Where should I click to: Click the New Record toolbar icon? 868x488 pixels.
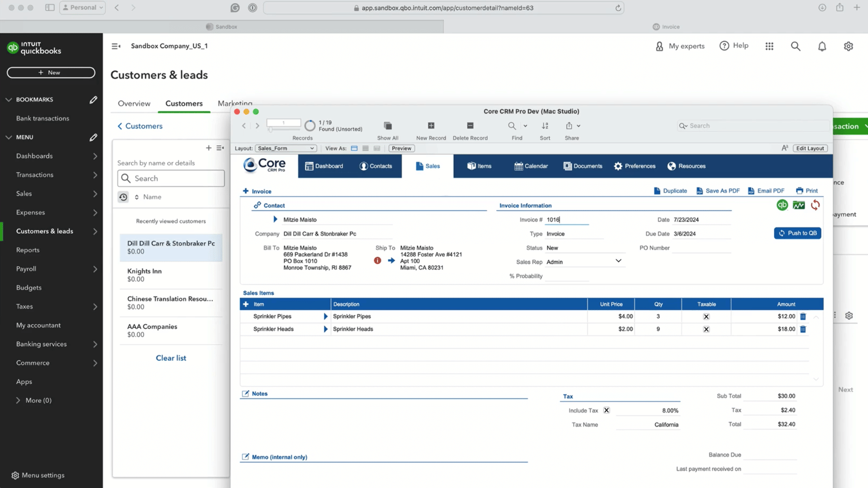431,126
